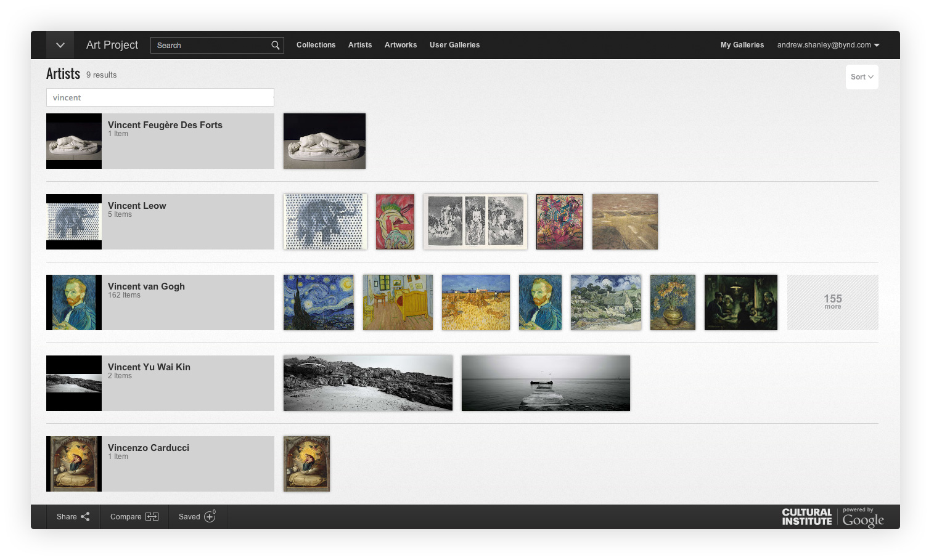
Task: Go to the Artists section
Action: coord(360,45)
